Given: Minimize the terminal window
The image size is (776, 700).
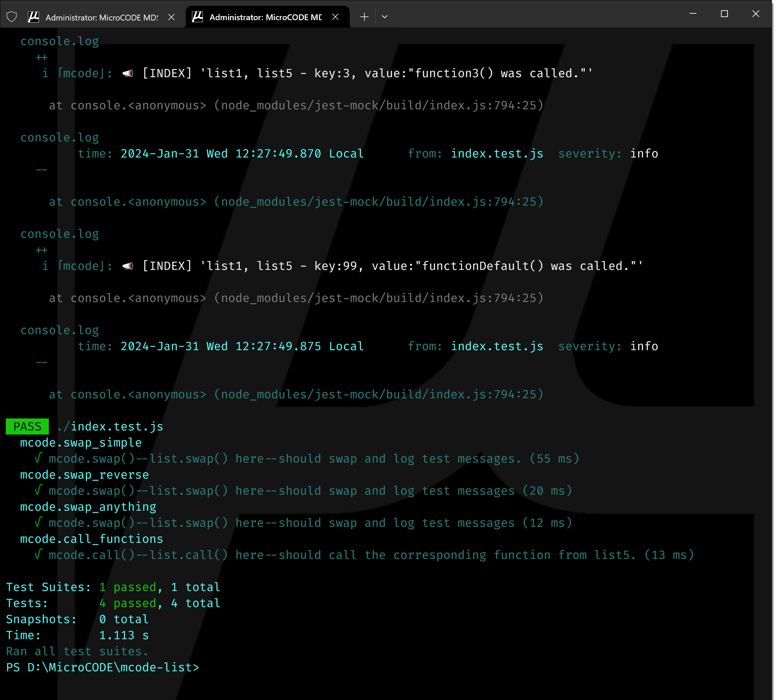Looking at the screenshot, I should [693, 14].
